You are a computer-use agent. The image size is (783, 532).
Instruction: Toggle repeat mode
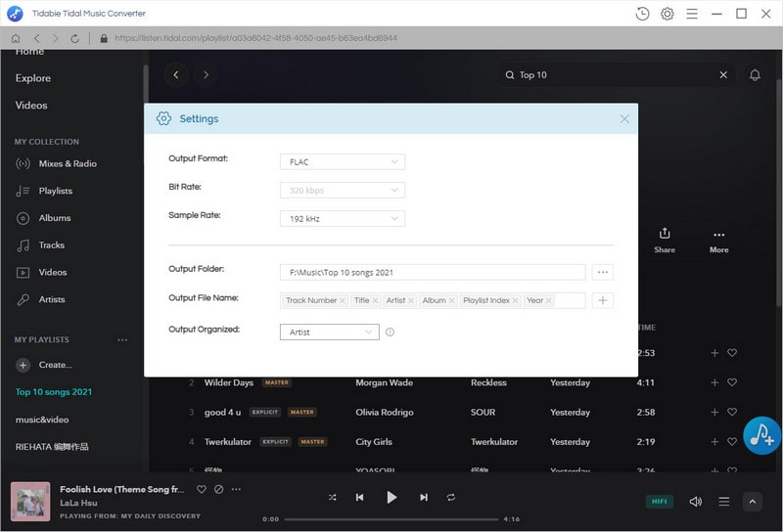pos(451,497)
